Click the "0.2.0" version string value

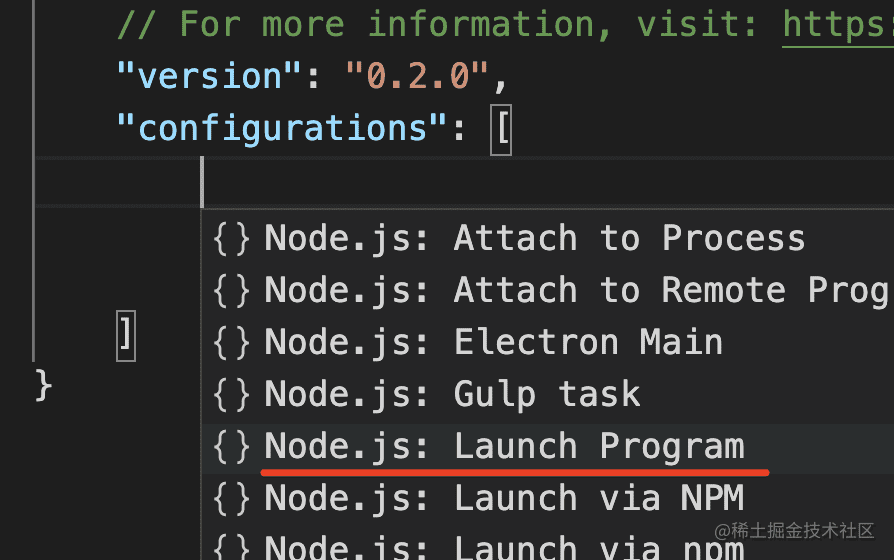click(x=418, y=76)
